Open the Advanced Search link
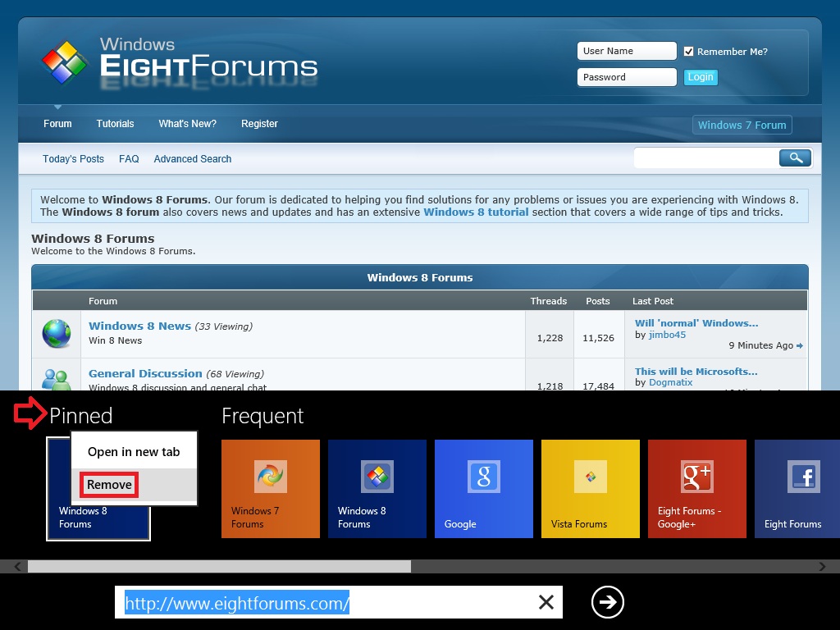Screen dimensions: 840x630 tap(192, 159)
